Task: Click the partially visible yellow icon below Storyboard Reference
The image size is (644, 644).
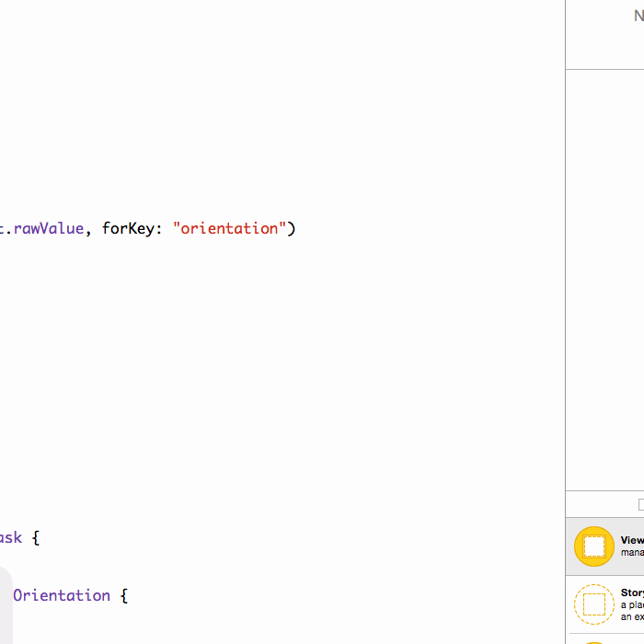Action: tap(593, 641)
